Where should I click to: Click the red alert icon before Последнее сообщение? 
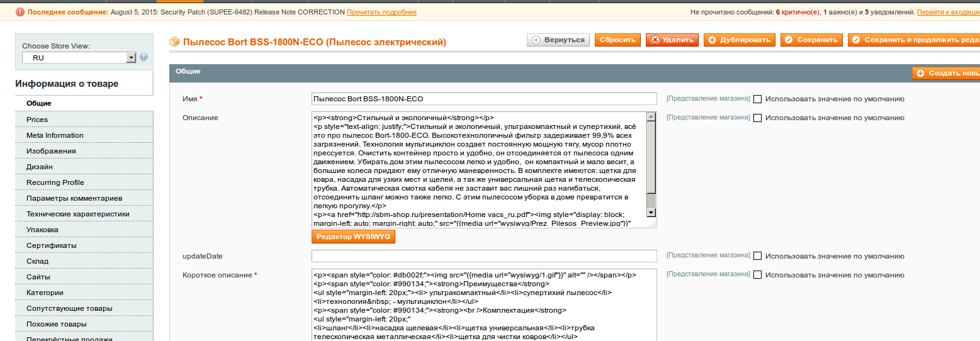[20, 12]
